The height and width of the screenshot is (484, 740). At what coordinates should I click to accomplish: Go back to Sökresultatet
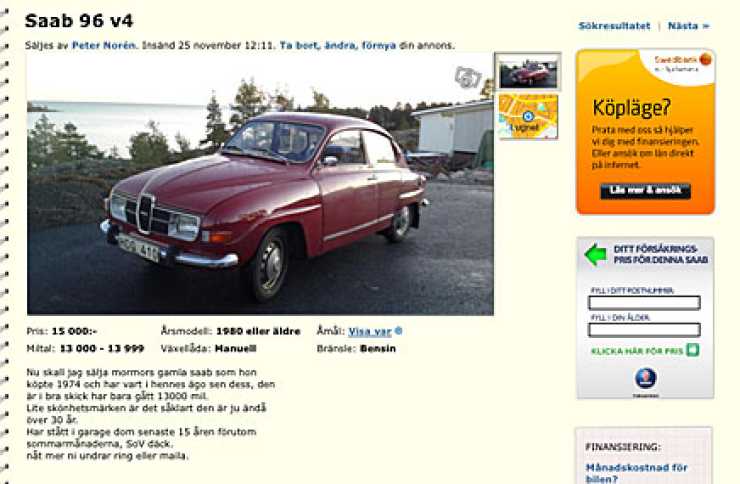614,26
